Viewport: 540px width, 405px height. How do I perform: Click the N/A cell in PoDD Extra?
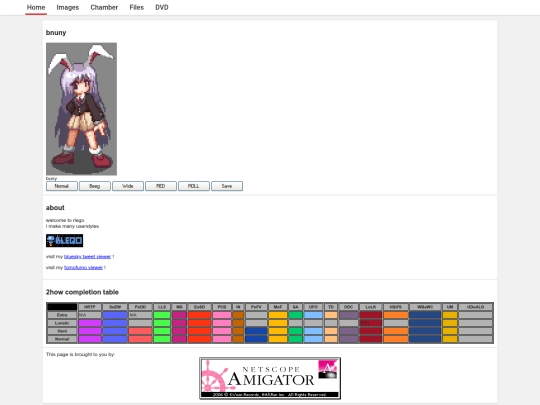[x=140, y=315]
